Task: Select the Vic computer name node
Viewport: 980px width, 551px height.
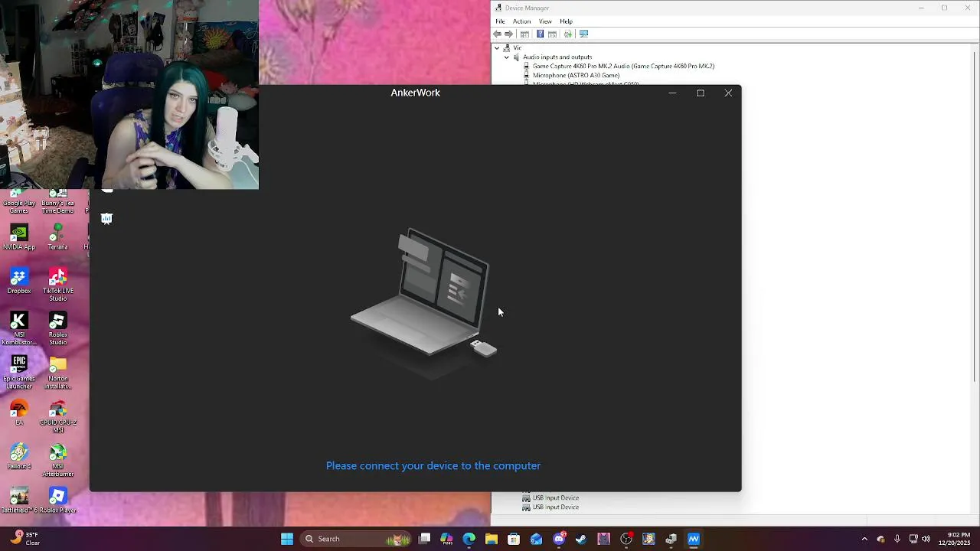Action: tap(518, 48)
